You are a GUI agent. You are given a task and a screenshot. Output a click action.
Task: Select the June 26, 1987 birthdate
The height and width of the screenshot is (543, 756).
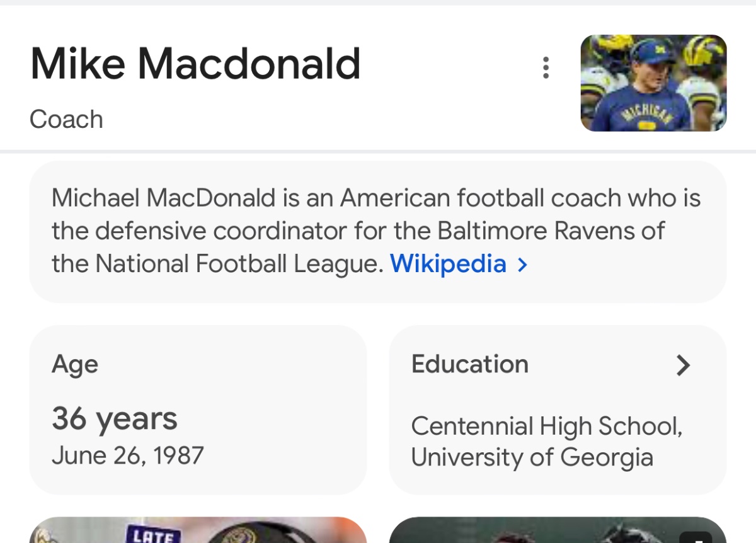[128, 455]
